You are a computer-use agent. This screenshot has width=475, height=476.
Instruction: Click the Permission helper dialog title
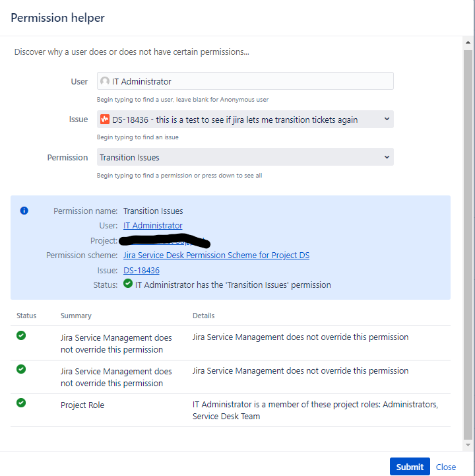click(57, 18)
